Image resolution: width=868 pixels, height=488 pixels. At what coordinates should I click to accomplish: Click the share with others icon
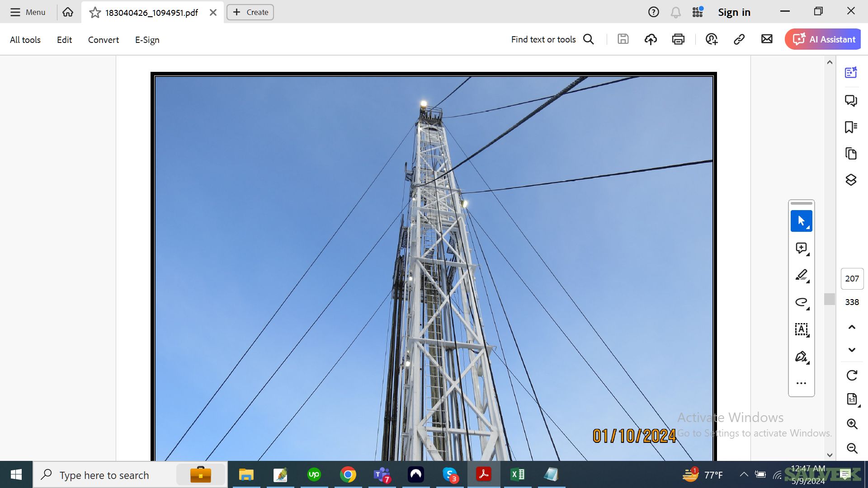[712, 39]
